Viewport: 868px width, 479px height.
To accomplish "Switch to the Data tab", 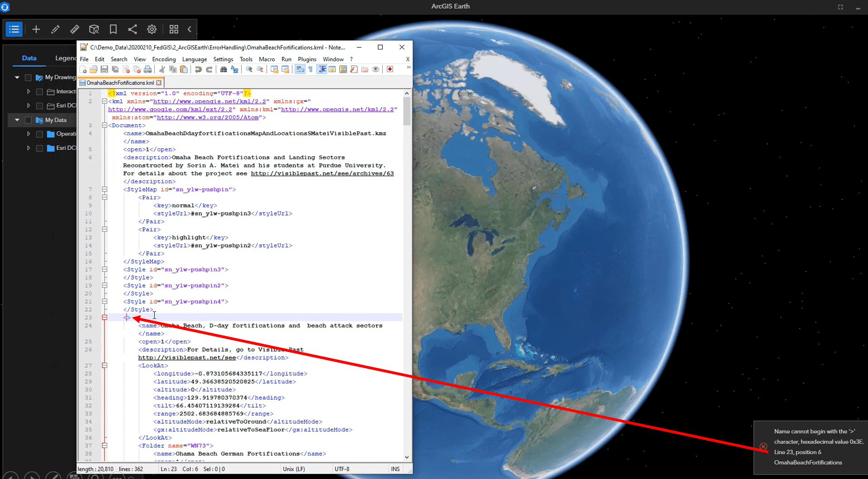I will tap(29, 58).
